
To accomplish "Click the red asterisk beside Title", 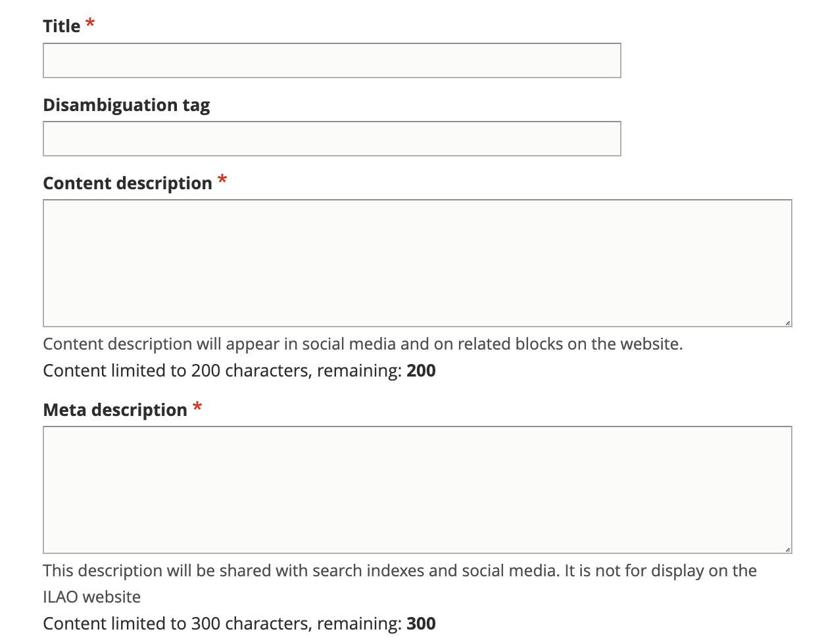I will (90, 24).
